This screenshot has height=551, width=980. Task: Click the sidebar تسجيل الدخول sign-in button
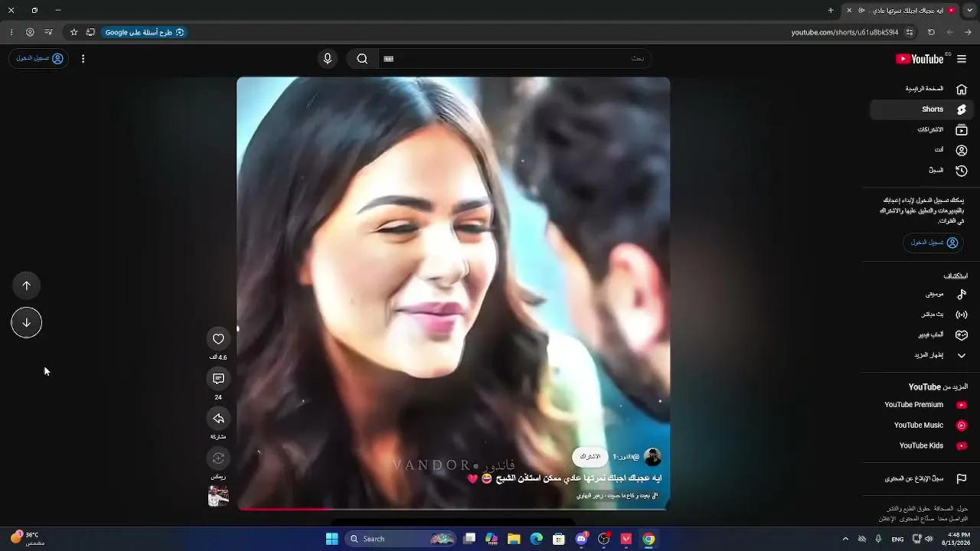933,243
